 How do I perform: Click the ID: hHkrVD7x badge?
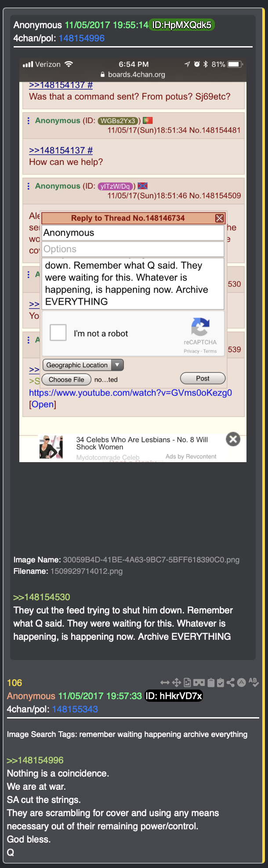click(174, 696)
